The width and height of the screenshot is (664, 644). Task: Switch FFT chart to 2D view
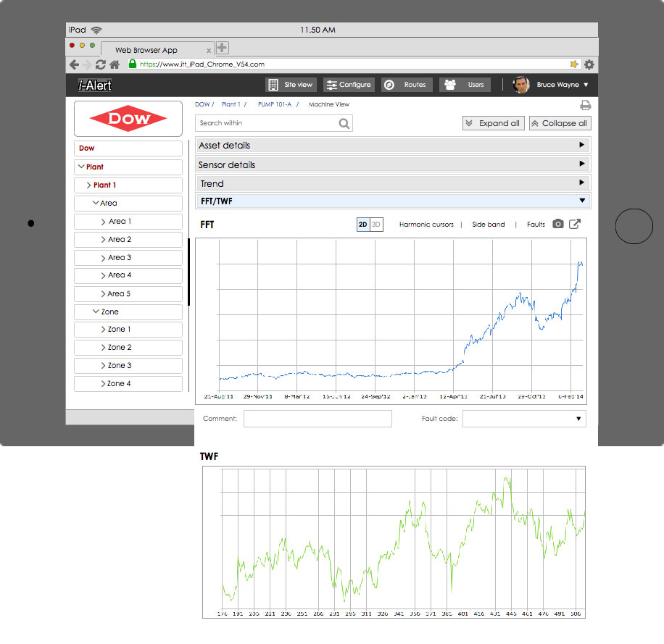(363, 225)
